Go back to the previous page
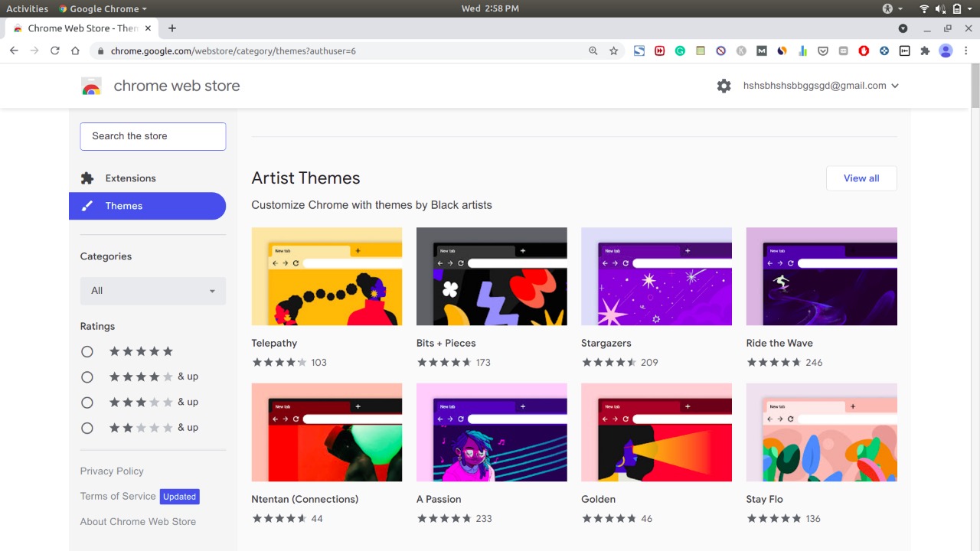980x551 pixels. coord(14,51)
